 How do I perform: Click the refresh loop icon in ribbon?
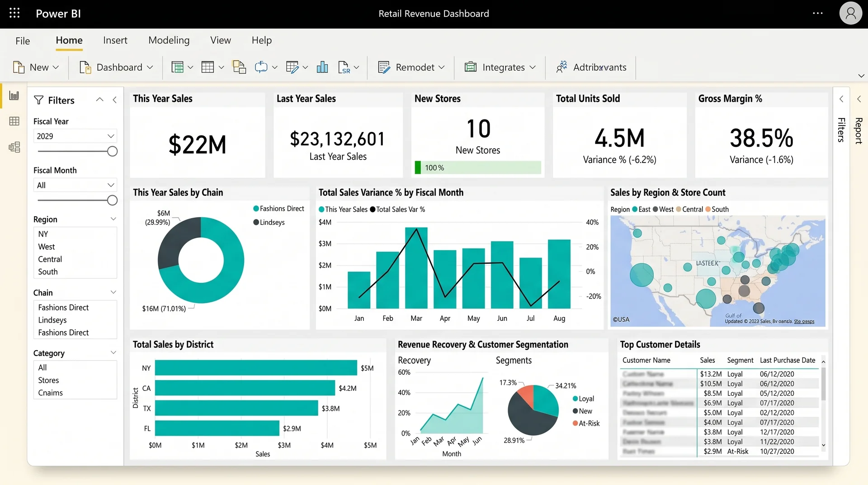tap(261, 67)
